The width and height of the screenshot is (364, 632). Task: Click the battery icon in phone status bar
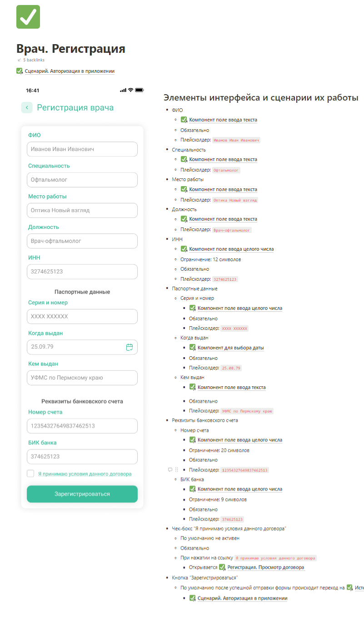(x=139, y=90)
